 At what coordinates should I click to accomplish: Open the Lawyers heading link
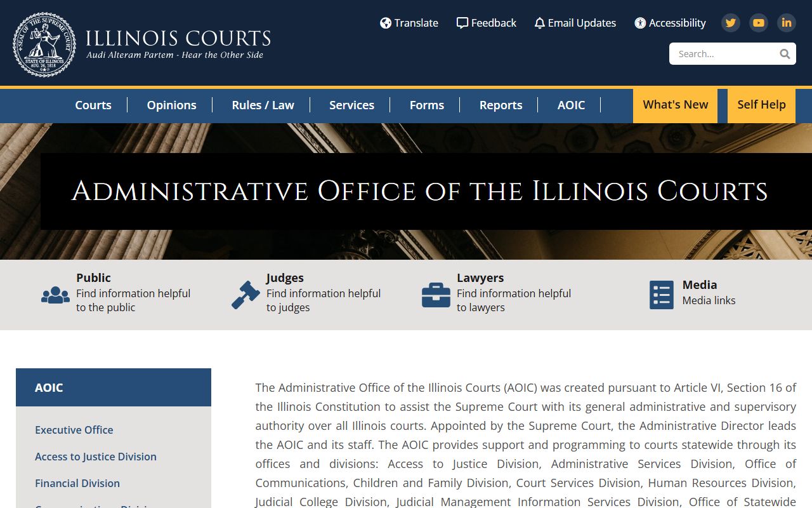click(480, 277)
